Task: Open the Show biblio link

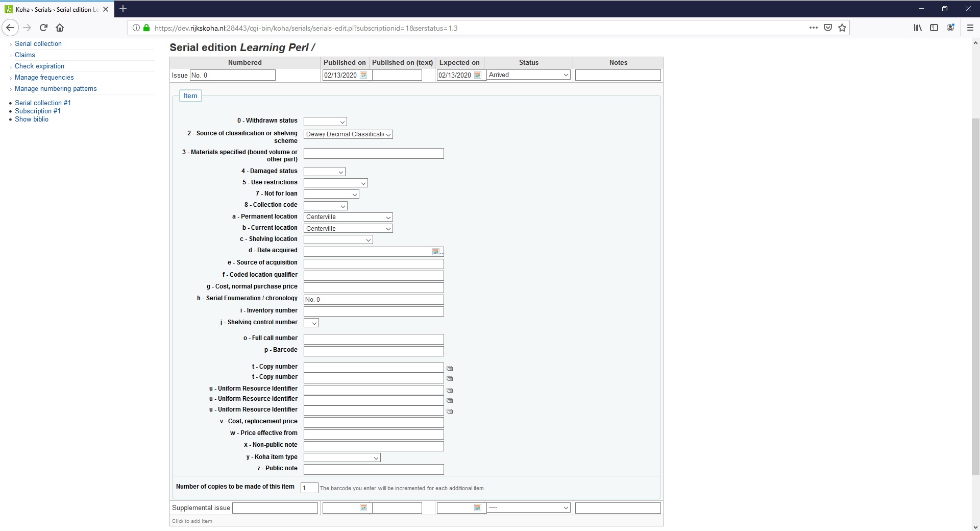Action: coord(32,119)
